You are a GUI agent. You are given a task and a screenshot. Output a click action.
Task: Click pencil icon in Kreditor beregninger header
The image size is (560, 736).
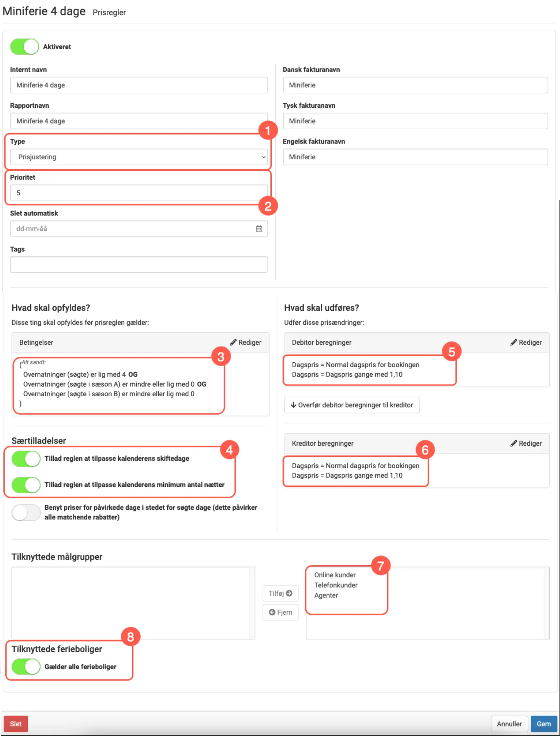[x=513, y=443]
